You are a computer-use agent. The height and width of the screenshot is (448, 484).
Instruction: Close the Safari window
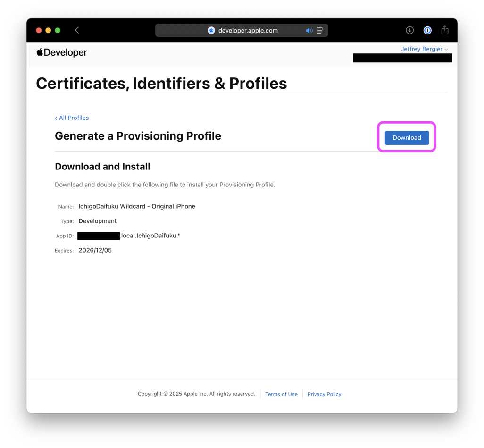click(x=39, y=30)
